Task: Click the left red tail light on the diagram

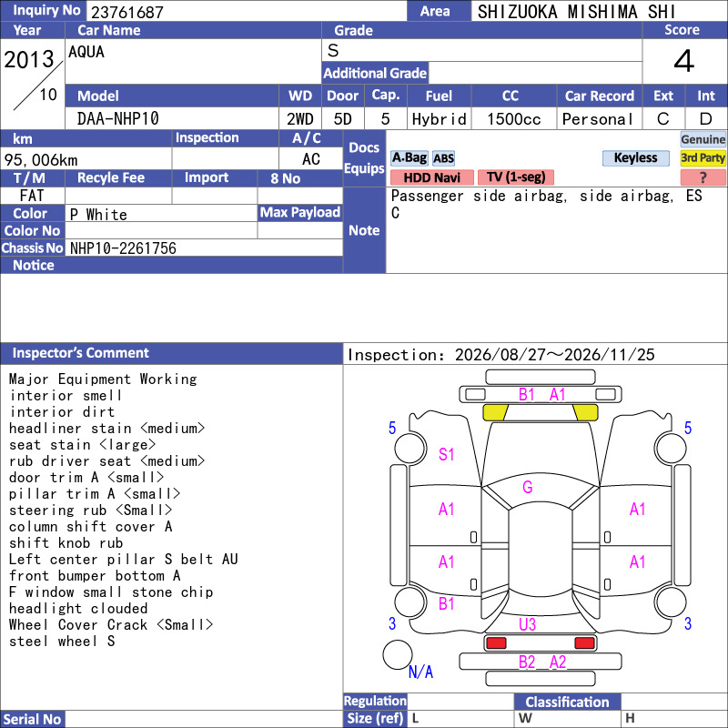Action: [496, 643]
